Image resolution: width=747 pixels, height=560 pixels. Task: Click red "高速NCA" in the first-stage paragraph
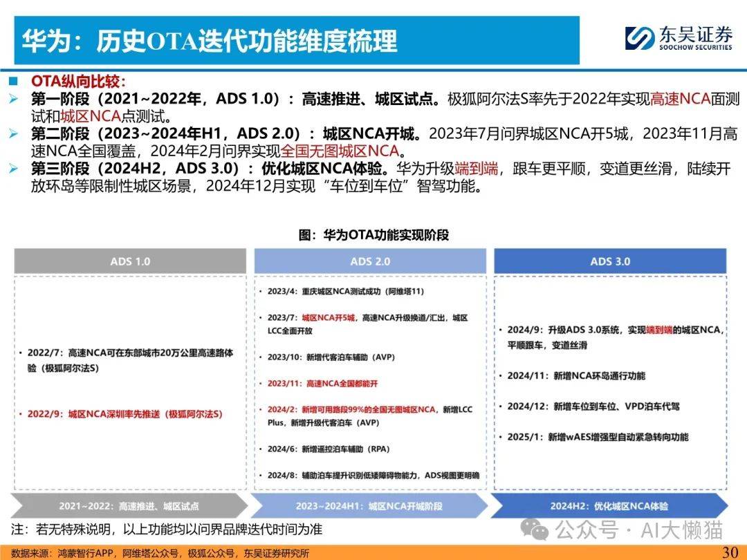coord(681,99)
